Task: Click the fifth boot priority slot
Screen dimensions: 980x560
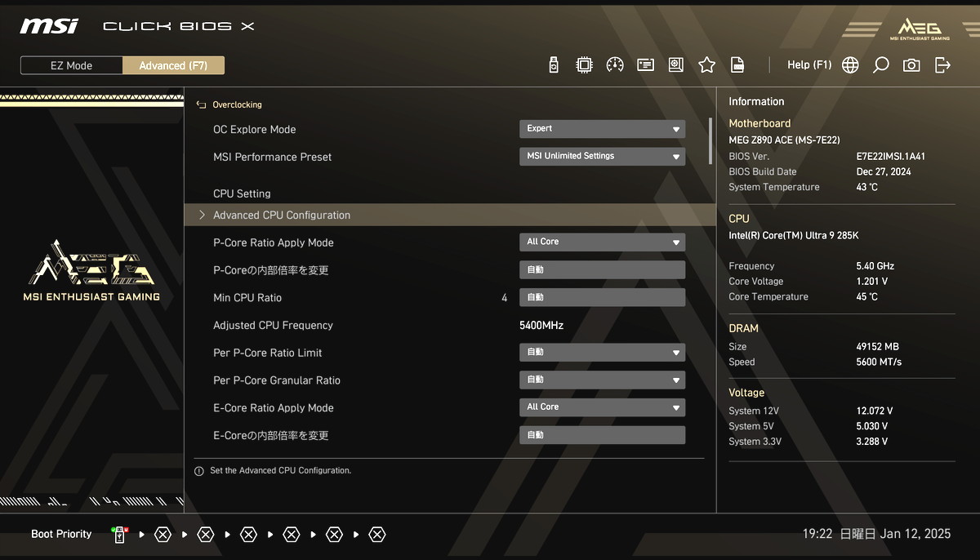Action: coord(292,535)
